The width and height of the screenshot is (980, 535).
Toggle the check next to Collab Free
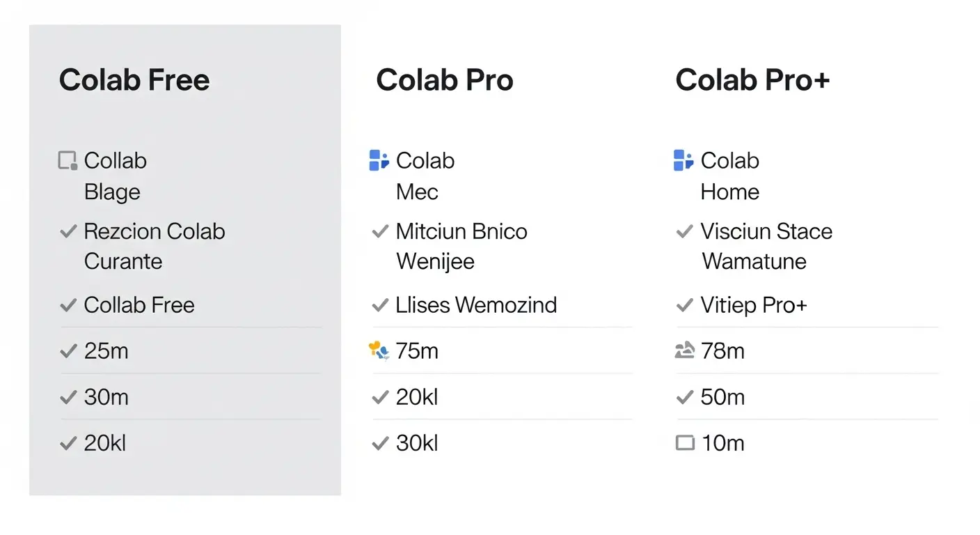point(68,305)
